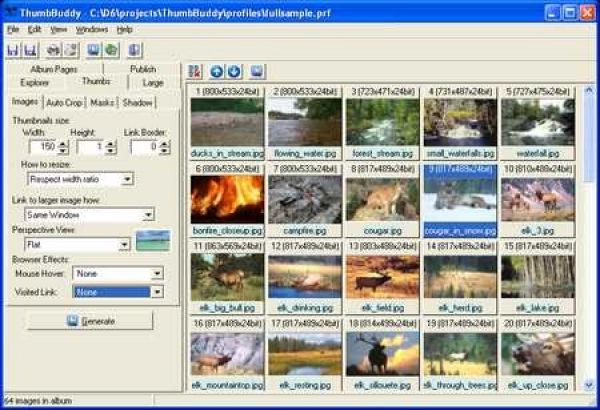
Task: Expand the Link to larger image dropdown
Action: click(x=147, y=214)
